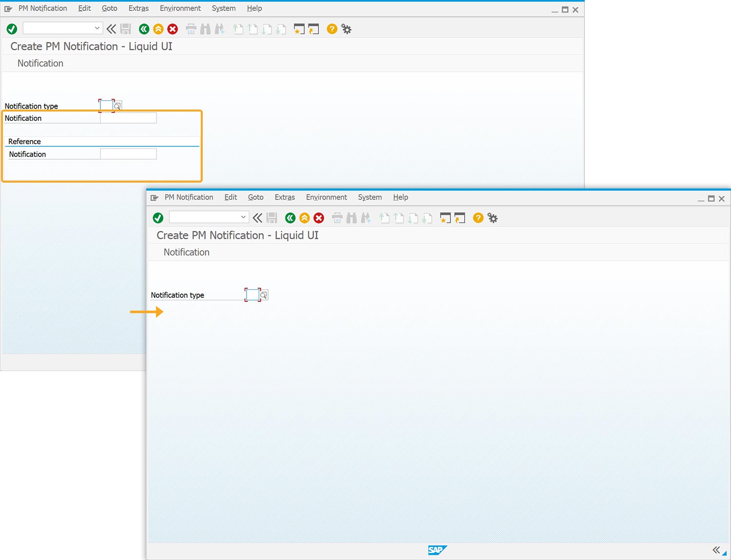Open search help beside back window Notification type

117,106
